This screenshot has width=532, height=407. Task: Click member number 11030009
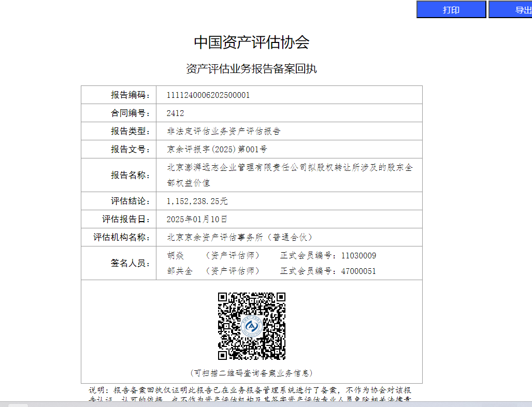[358, 256]
